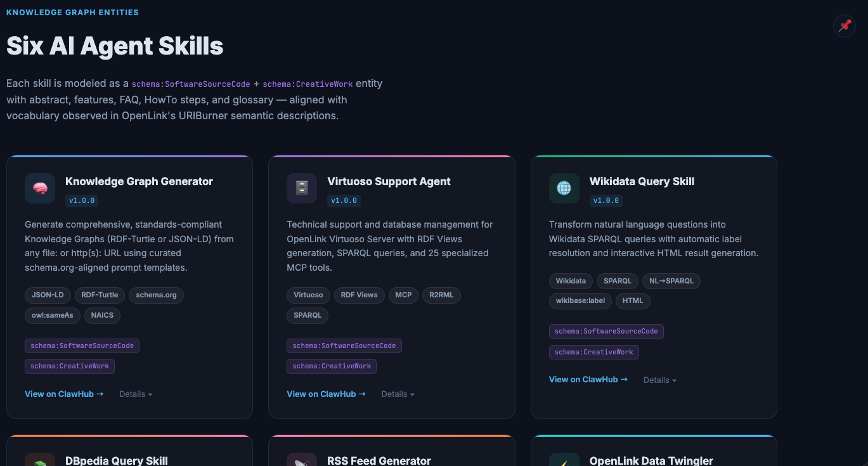Select the JSON-LD tag chip
Screen dimensions: 868x466
pyautogui.click(x=48, y=295)
